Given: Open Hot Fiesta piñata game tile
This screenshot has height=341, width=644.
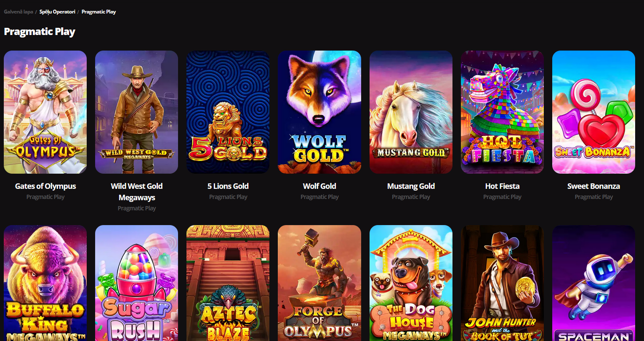Looking at the screenshot, I should (x=502, y=112).
